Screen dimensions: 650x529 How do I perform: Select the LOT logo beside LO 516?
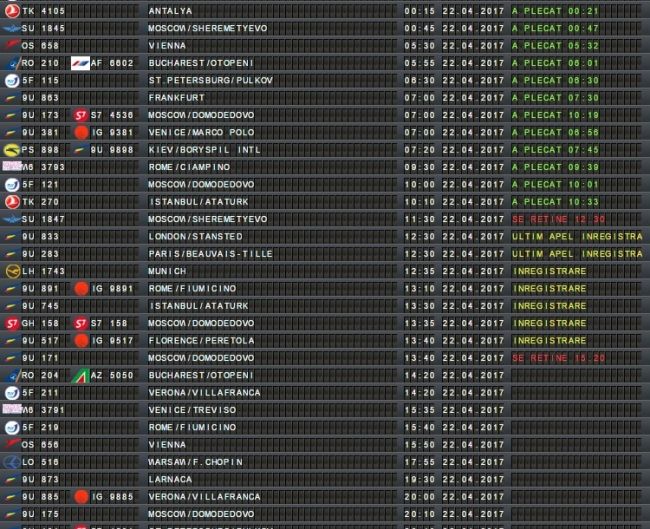pos(12,462)
